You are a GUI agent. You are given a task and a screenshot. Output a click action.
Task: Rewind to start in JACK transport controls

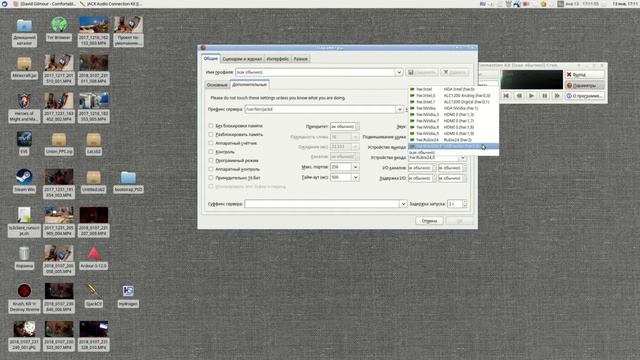506,96
